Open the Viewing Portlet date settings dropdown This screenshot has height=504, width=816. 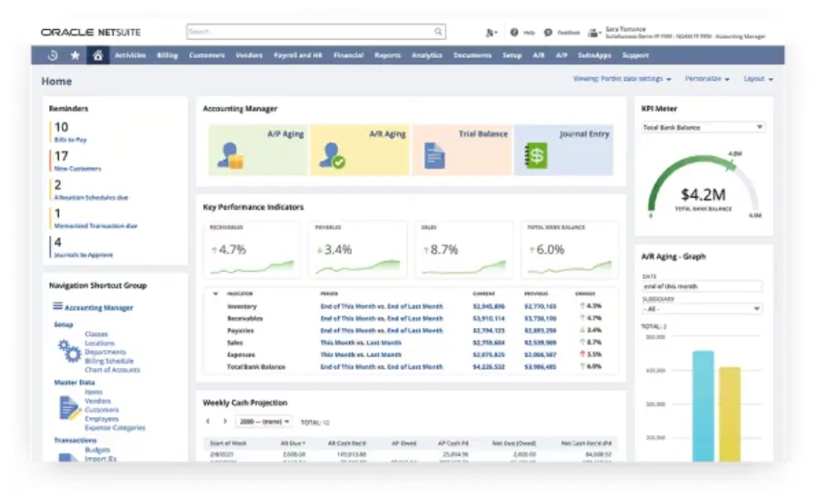[x=622, y=79]
